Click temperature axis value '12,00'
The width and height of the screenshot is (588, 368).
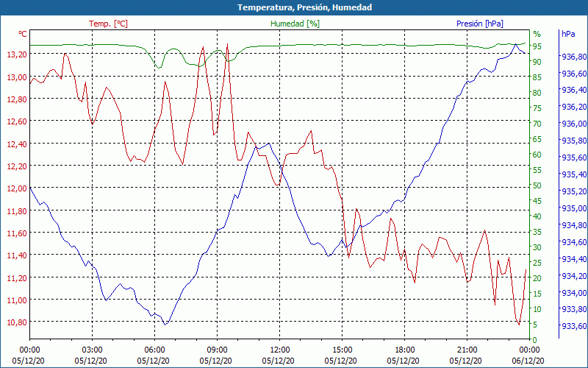(17, 188)
